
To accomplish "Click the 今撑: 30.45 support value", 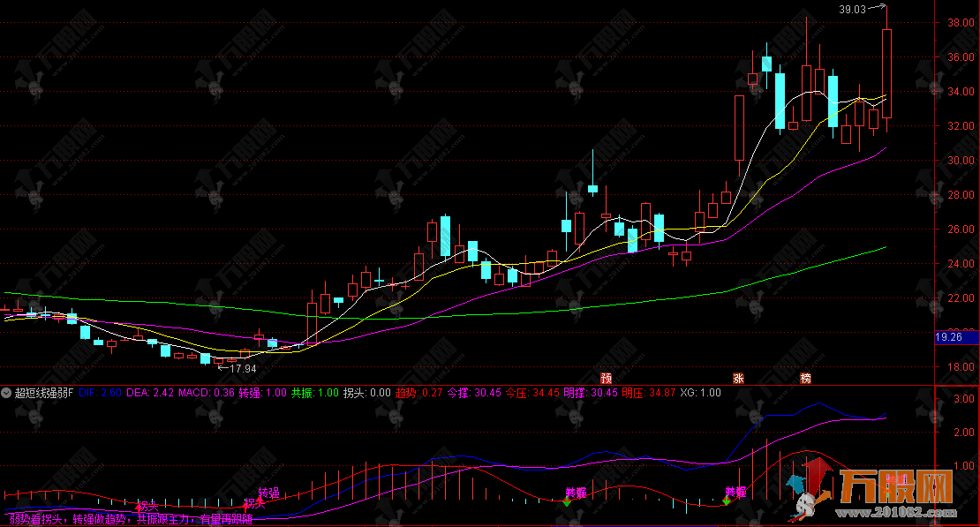I will tap(474, 393).
